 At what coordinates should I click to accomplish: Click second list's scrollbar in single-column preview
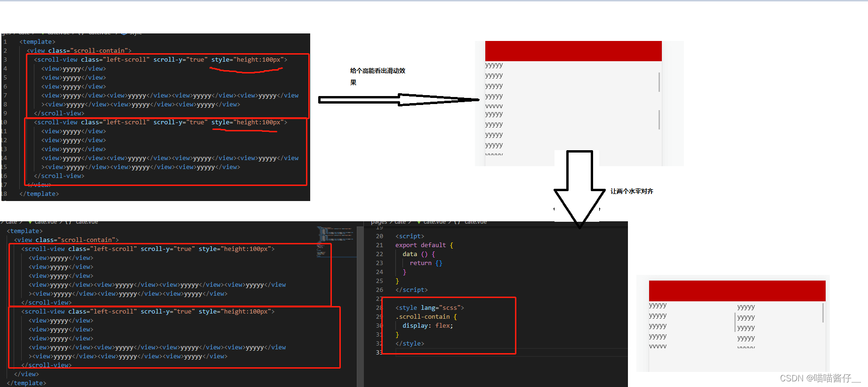pos(659,120)
